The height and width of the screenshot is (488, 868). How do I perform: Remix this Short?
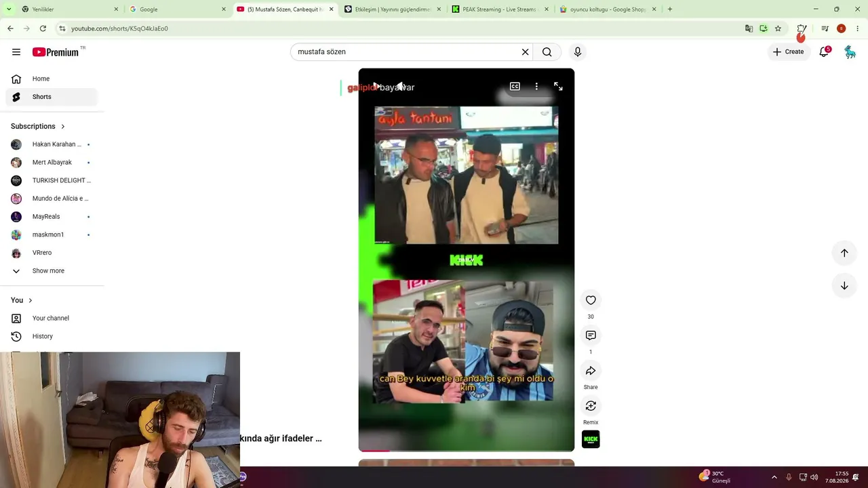591,406
